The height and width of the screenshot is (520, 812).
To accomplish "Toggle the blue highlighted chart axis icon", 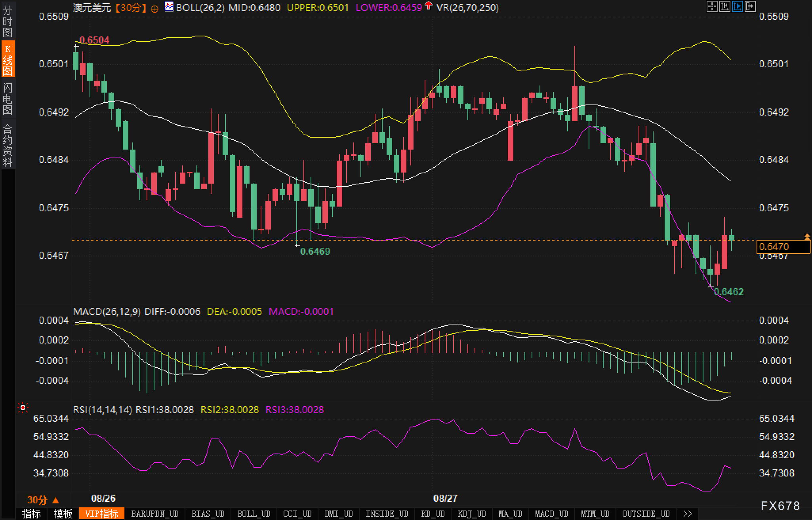I will tap(737, 6).
